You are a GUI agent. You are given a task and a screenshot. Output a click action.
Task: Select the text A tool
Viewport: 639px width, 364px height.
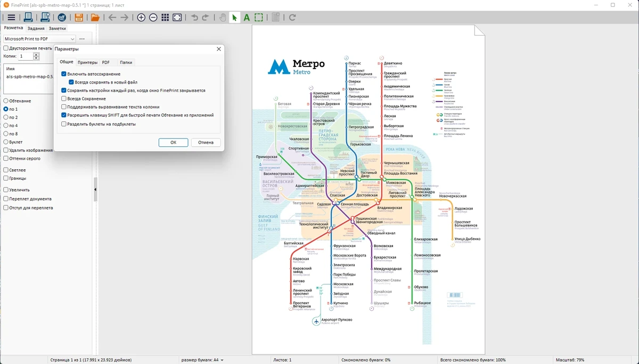click(x=247, y=18)
